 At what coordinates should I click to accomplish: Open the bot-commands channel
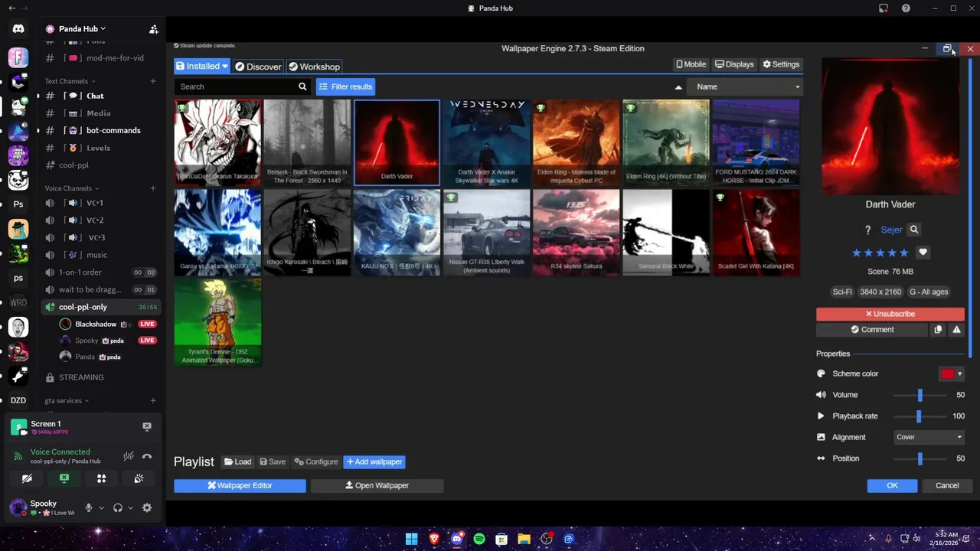click(x=101, y=130)
